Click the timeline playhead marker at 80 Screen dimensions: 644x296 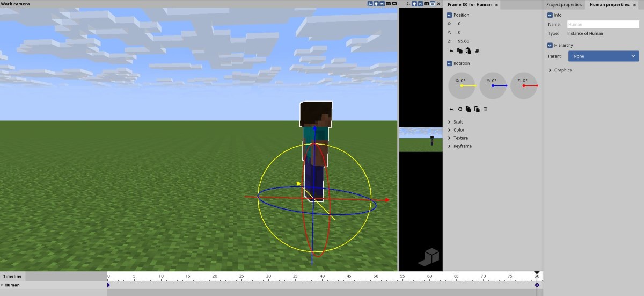[537, 273]
